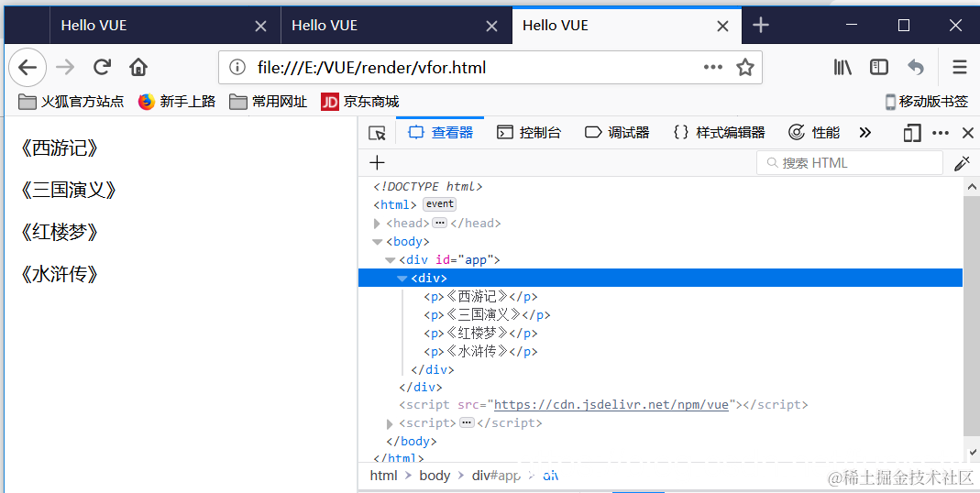The width and height of the screenshot is (980, 493).
Task: Collapse the body element
Action: 377,241
